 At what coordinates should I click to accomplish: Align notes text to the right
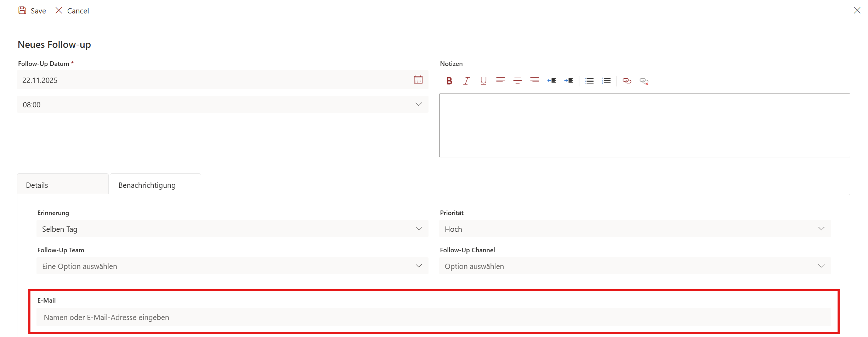click(534, 81)
